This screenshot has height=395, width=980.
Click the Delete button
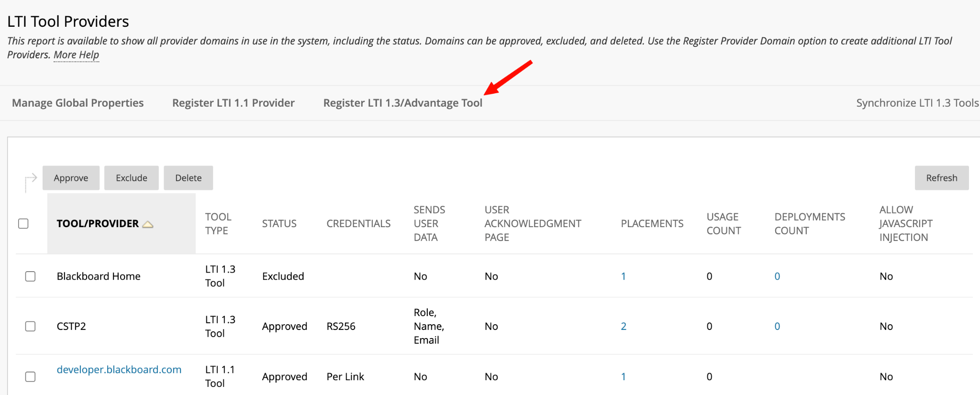189,178
